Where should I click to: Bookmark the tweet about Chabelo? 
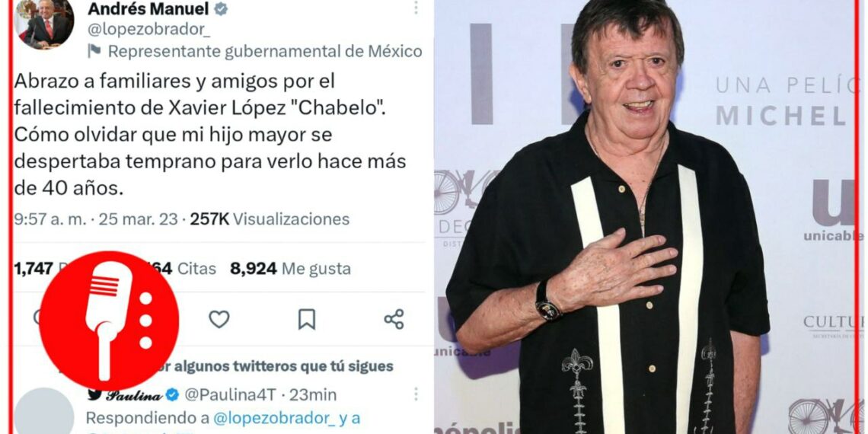307,320
